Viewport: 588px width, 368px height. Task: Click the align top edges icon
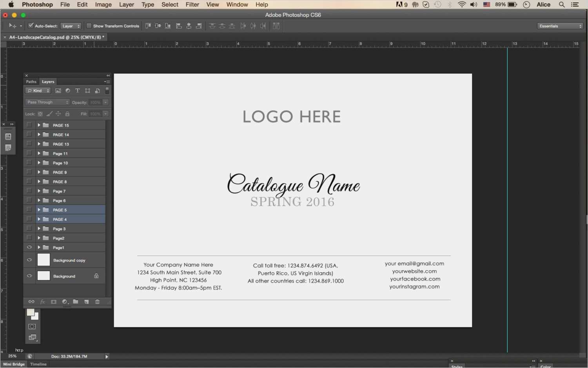tap(148, 26)
